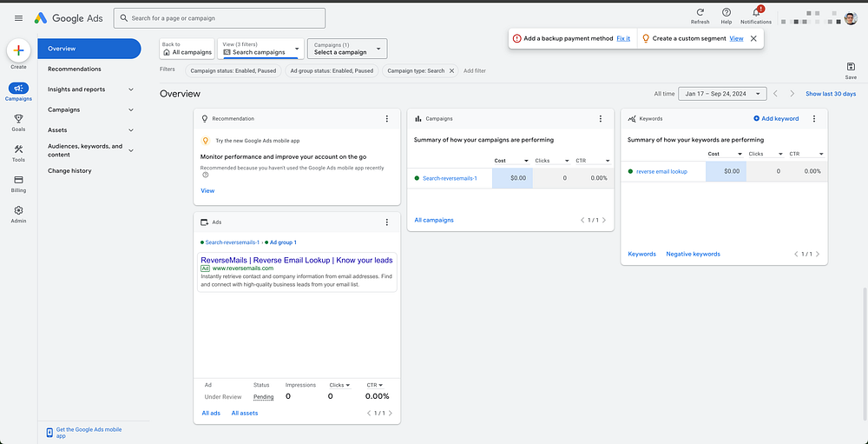Expand Insights and reports section
This screenshot has height=444, width=868.
pos(131,89)
